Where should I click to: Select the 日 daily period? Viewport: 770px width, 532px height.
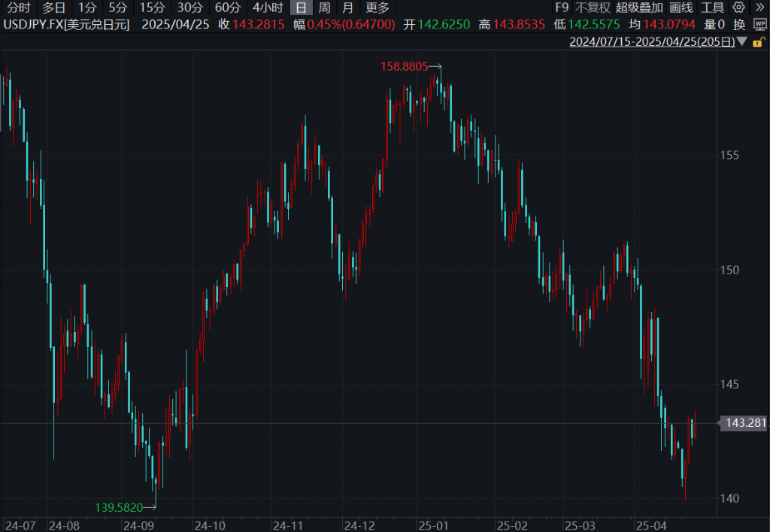point(301,8)
